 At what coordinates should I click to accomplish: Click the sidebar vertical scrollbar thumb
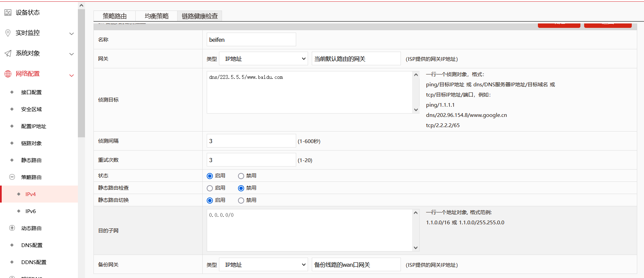[x=81, y=73]
